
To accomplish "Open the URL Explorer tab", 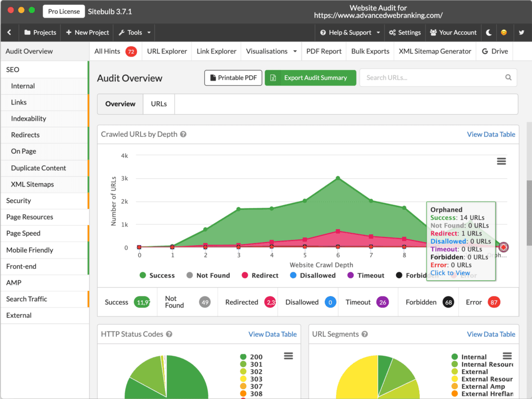I will (x=167, y=51).
